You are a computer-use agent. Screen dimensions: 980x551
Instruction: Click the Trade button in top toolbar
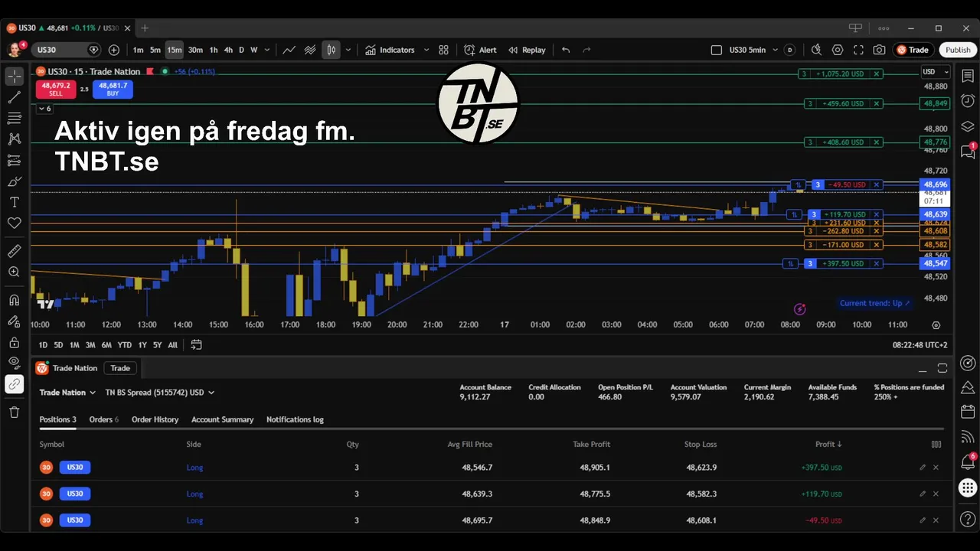pos(913,50)
